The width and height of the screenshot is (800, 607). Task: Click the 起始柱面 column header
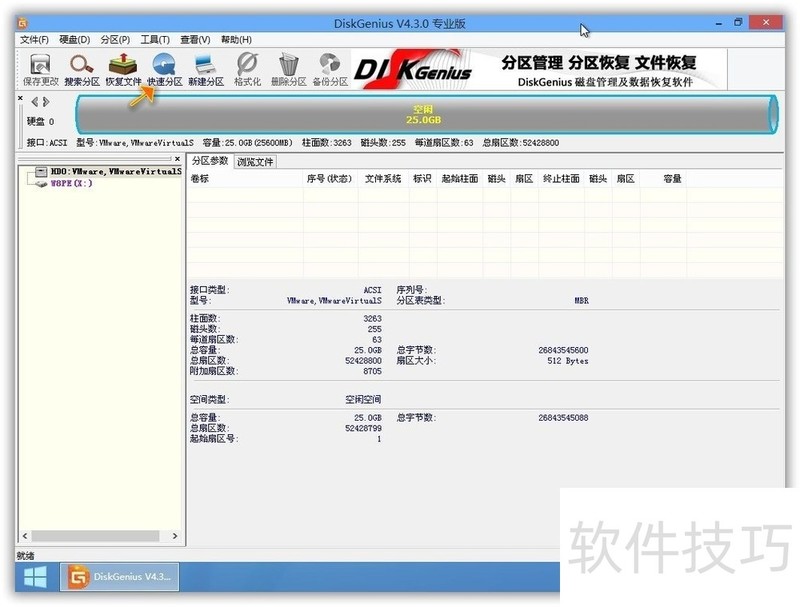tap(460, 179)
